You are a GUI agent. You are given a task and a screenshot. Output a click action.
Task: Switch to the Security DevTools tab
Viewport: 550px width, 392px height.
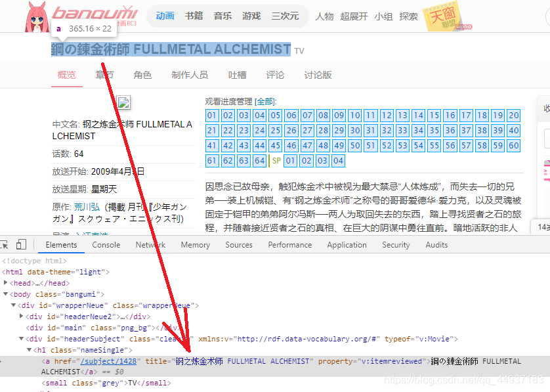[396, 245]
